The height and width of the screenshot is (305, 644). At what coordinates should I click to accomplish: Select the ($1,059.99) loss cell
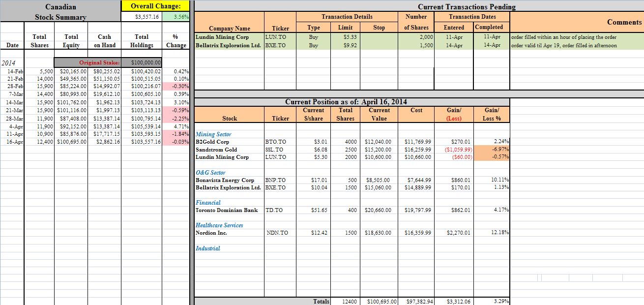[x=454, y=150]
